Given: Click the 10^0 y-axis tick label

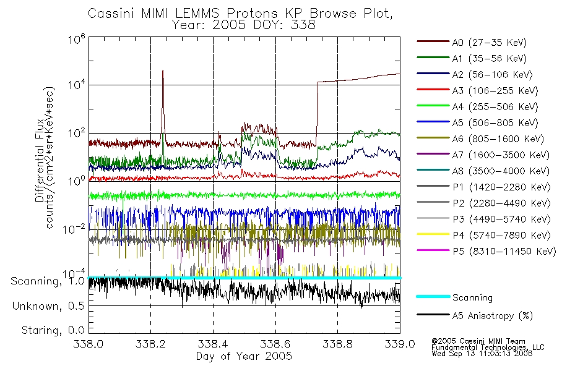Looking at the screenshot, I should tap(77, 181).
